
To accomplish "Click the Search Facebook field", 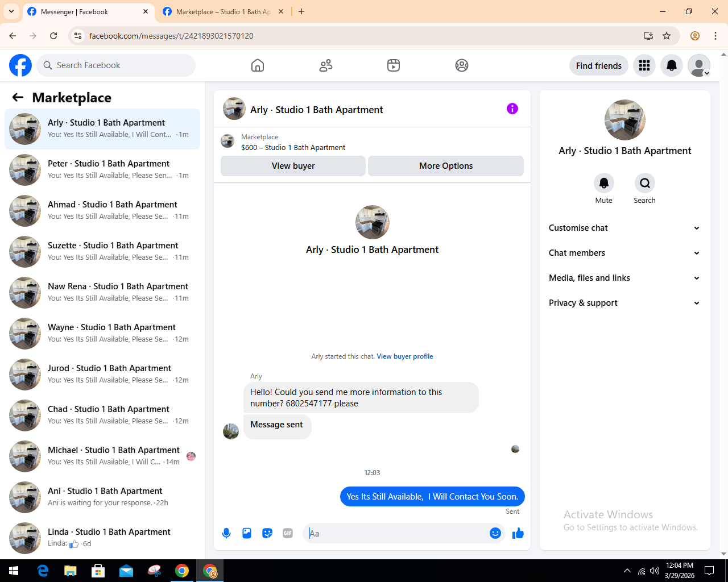I will pos(116,65).
